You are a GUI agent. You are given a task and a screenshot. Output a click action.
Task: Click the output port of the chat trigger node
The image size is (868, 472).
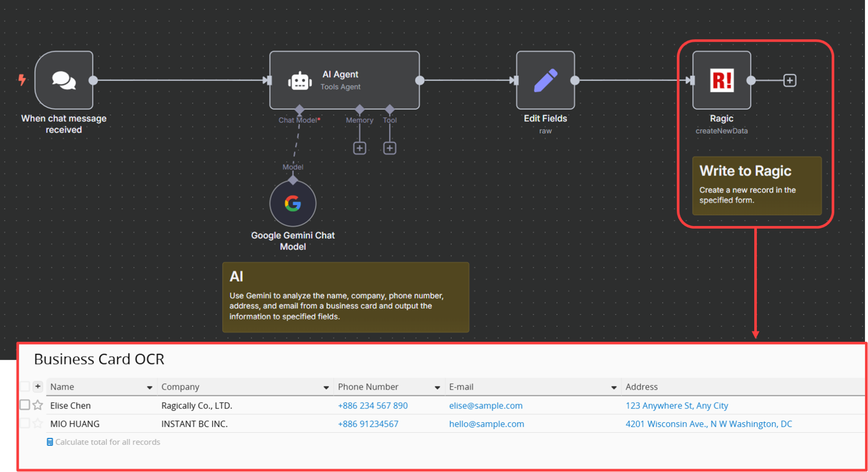coord(93,80)
